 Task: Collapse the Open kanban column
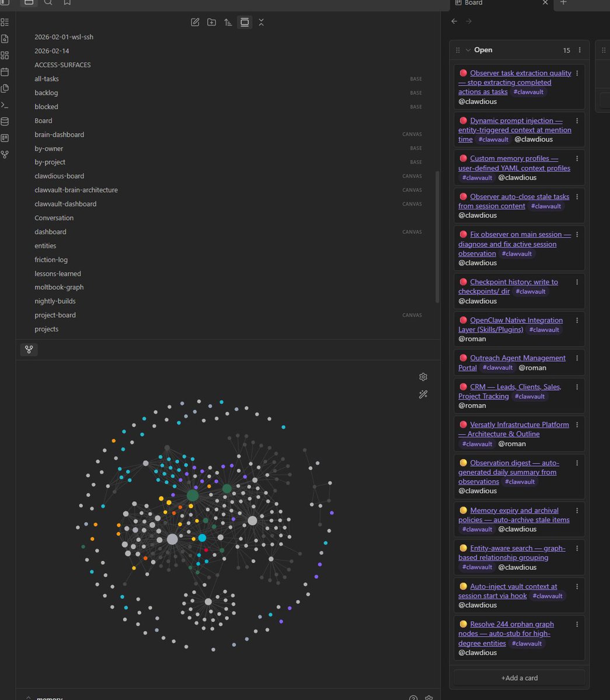coord(468,50)
